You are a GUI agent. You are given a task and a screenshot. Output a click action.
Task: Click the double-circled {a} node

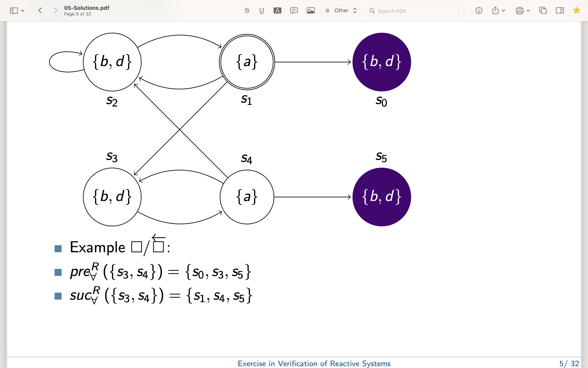click(x=247, y=62)
